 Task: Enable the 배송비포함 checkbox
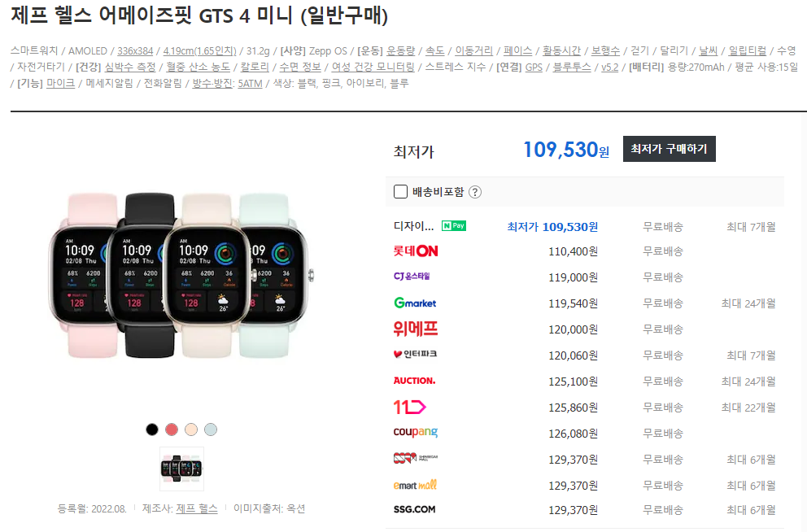400,192
